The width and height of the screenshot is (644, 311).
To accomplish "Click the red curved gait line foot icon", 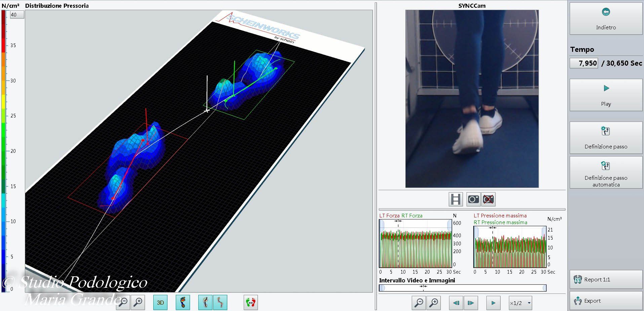I will (220, 303).
